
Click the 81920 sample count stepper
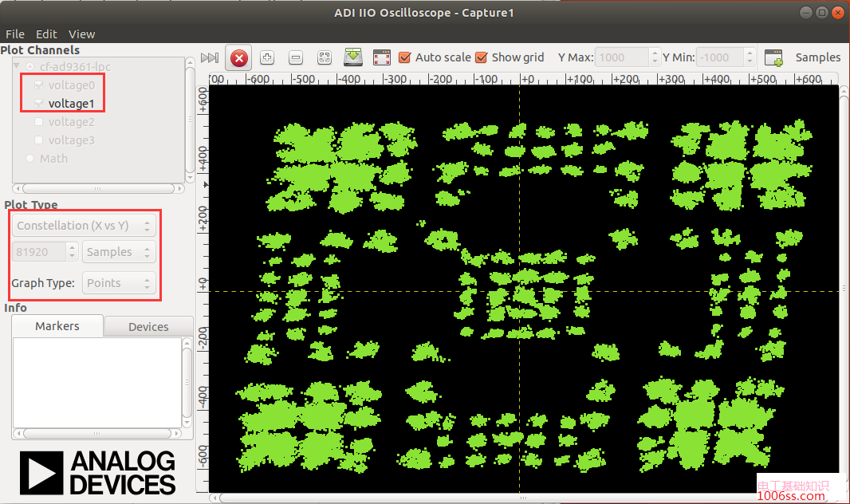(72, 252)
